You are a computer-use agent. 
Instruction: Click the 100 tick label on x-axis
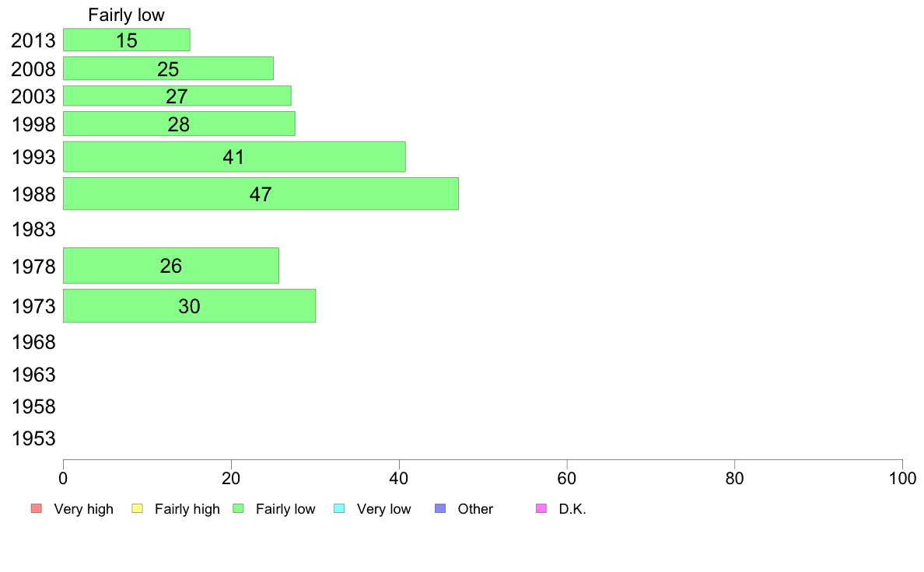click(902, 478)
